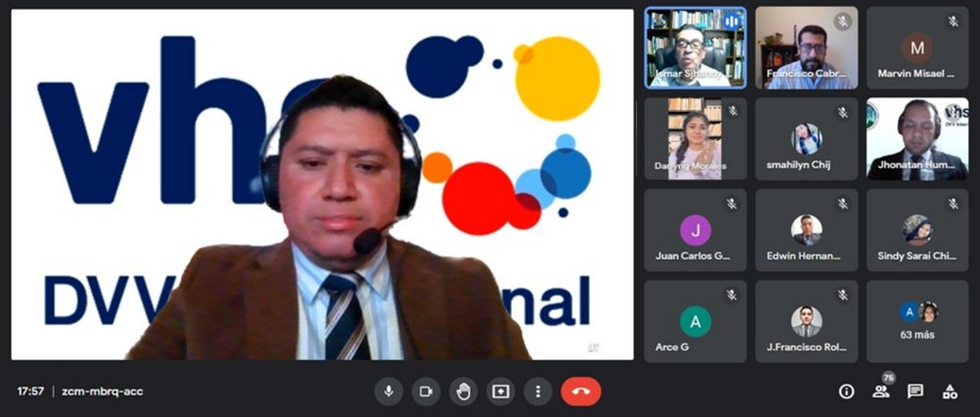Turn off the camera
This screenshot has width=980, height=417.
coord(425,392)
